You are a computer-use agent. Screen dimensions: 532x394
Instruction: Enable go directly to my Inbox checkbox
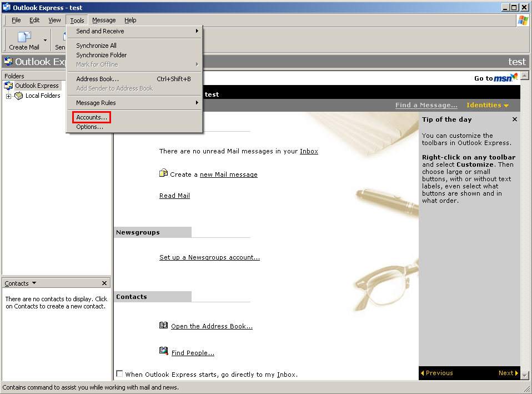[x=119, y=374]
